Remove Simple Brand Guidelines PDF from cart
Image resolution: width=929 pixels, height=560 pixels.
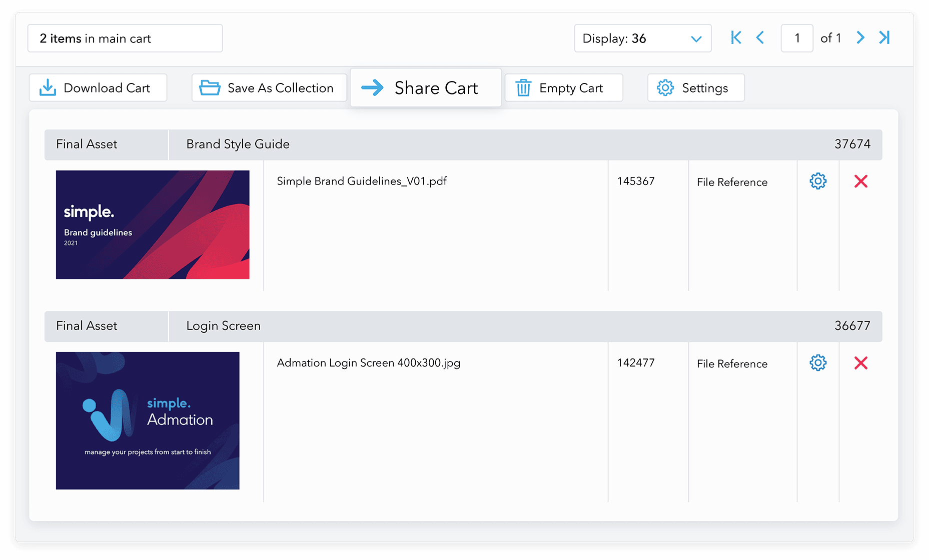(860, 181)
